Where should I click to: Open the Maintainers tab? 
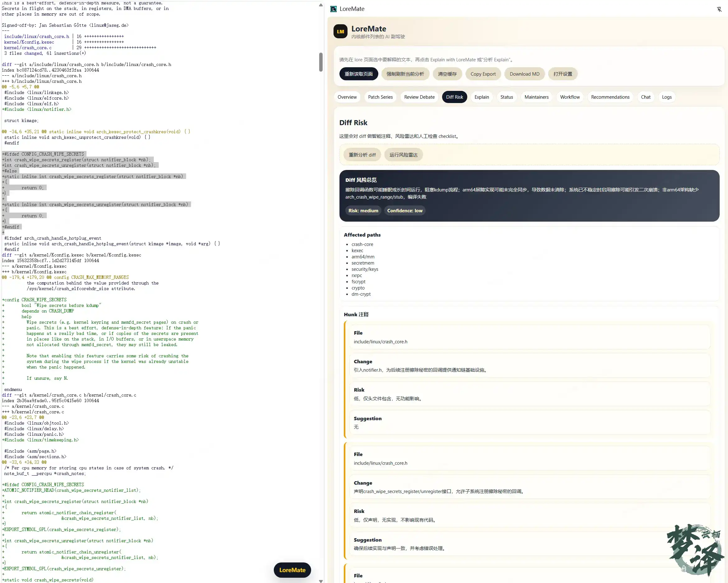(x=536, y=97)
